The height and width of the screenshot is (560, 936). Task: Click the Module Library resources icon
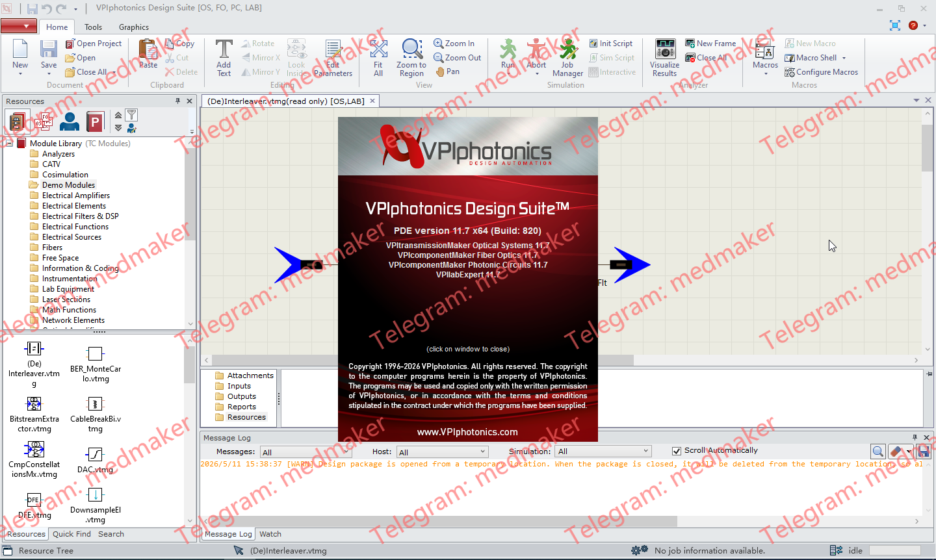click(x=18, y=121)
